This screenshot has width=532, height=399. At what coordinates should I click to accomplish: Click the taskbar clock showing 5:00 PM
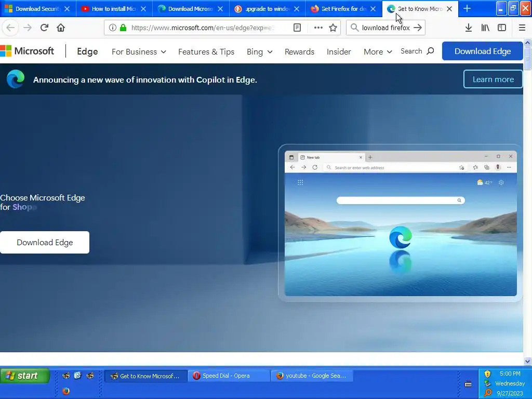(510, 374)
